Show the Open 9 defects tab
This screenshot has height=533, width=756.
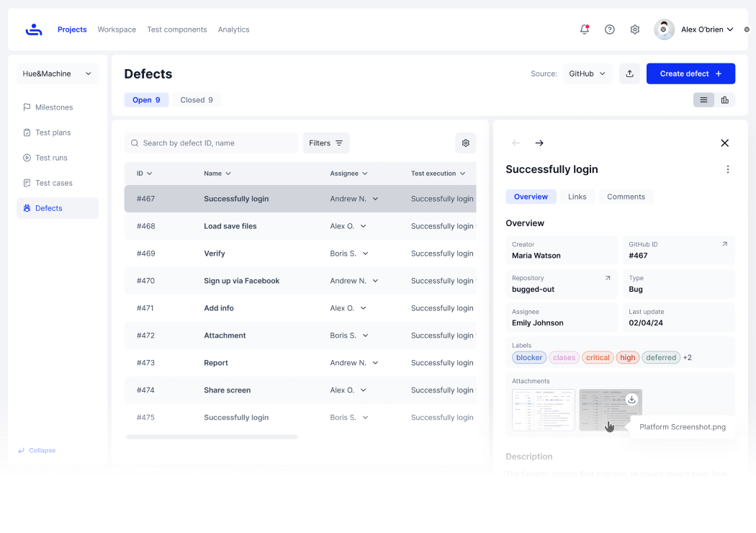pyautogui.click(x=146, y=100)
